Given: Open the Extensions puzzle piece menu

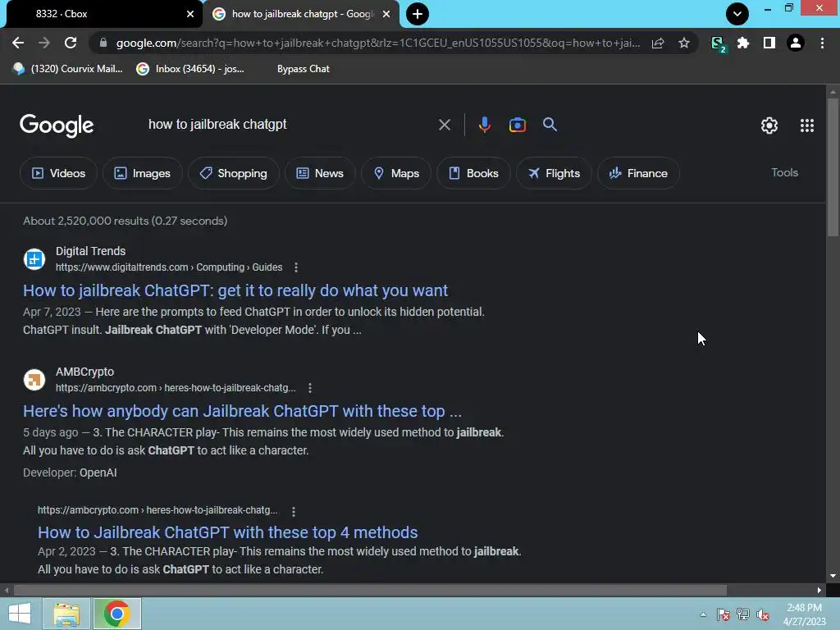Looking at the screenshot, I should click(743, 43).
